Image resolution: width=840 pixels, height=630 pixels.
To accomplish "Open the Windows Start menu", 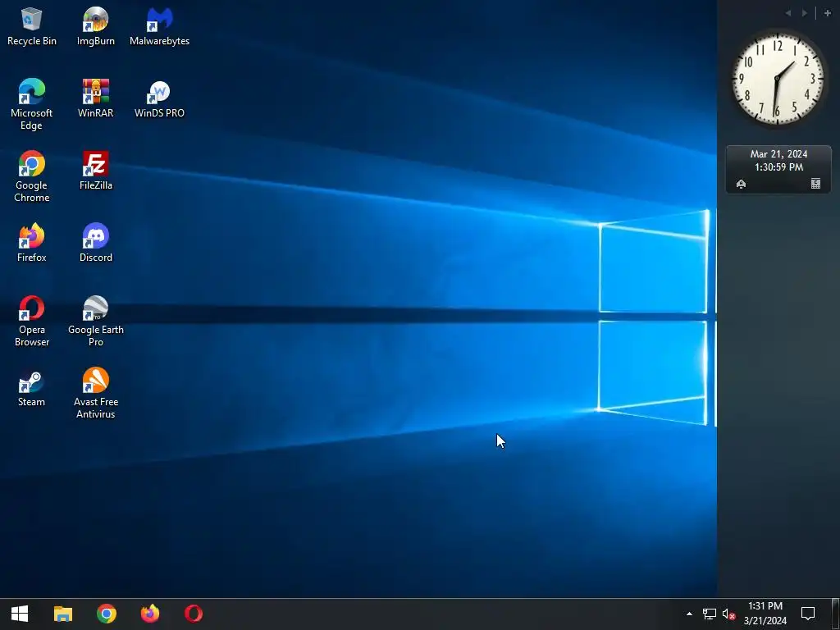I will click(20, 614).
